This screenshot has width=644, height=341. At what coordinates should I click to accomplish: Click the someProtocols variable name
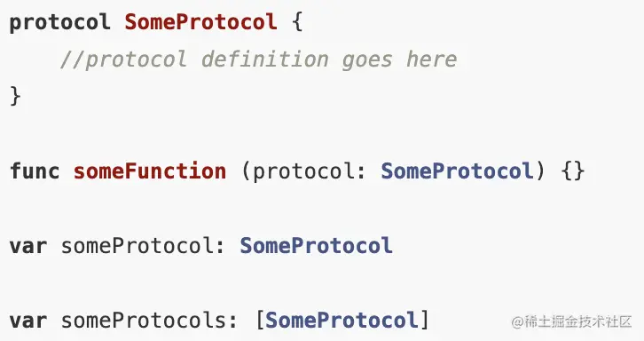click(144, 321)
